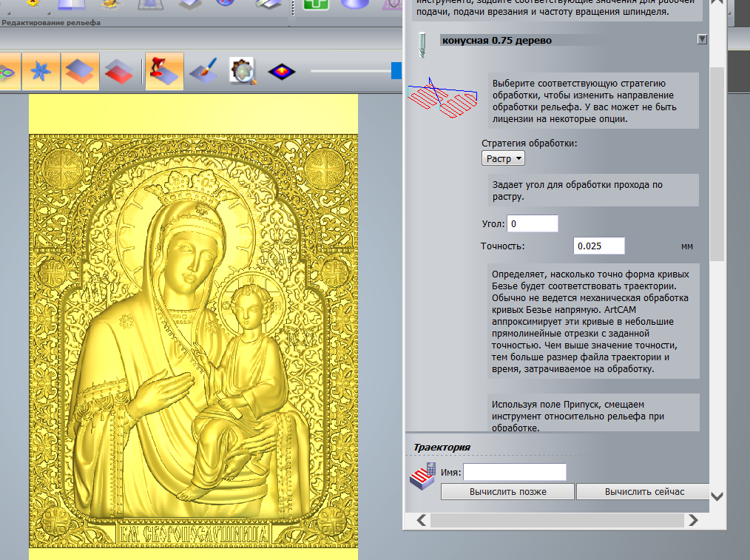Open the magnifier relief detail icon
Screen dimensions: 750x560
tap(243, 72)
